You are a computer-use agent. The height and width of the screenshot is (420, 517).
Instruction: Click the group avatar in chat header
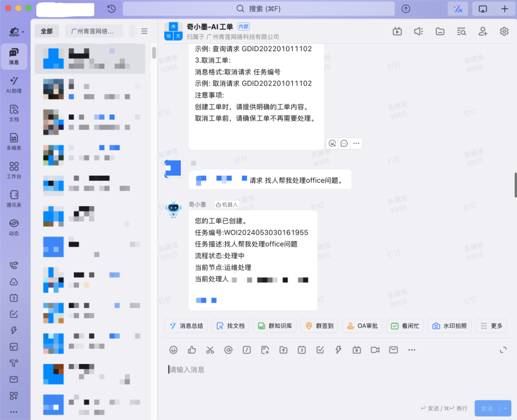click(173, 31)
